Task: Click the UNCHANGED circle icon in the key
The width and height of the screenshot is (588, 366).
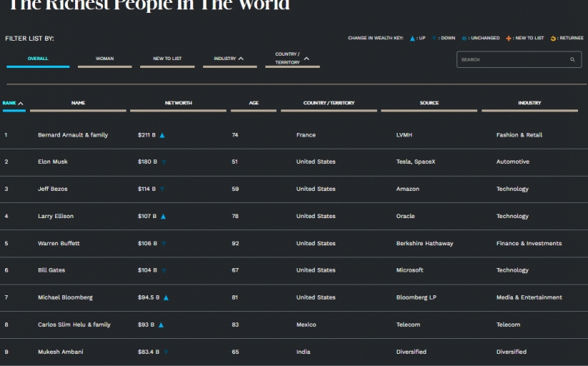Action: click(x=464, y=38)
